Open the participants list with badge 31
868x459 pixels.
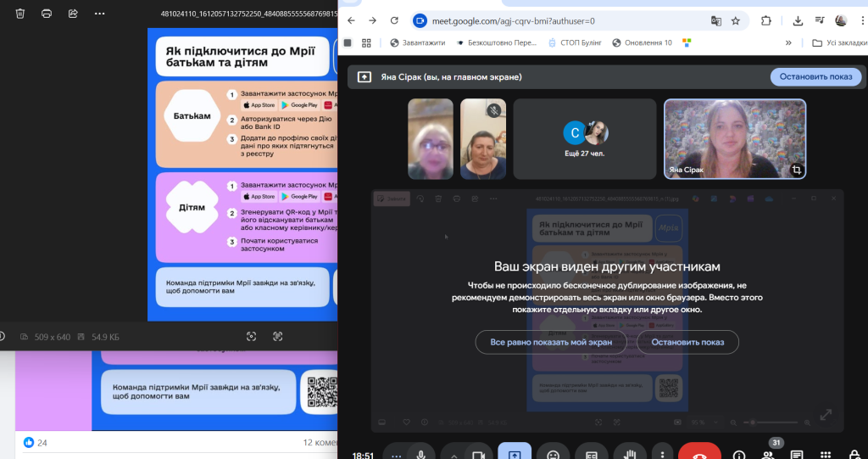tap(768, 454)
